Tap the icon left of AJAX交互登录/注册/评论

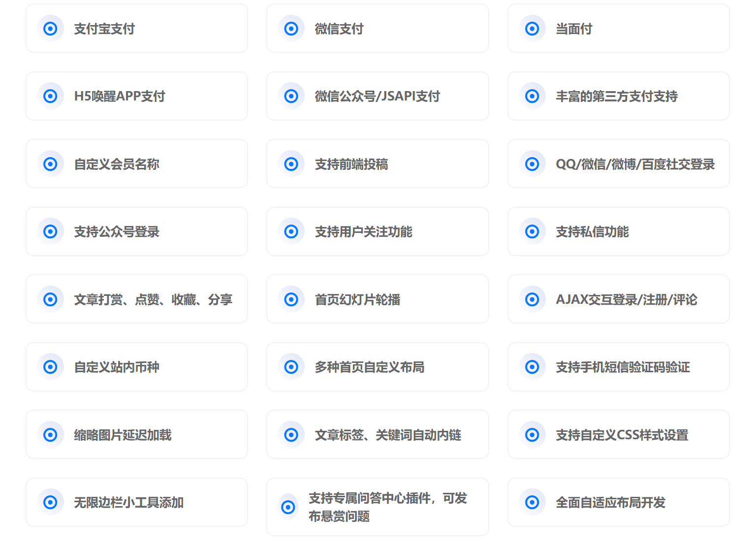click(532, 299)
